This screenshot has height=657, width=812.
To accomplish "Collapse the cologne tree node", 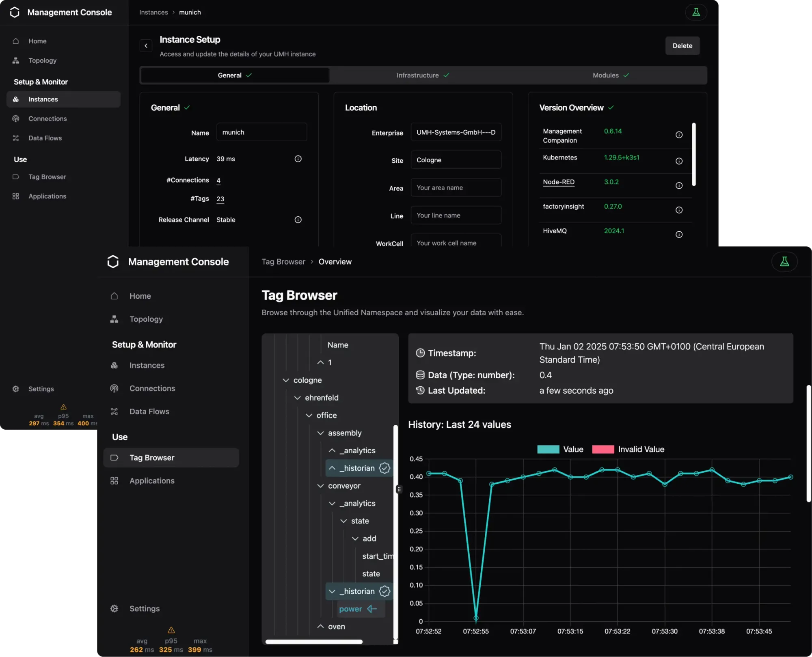I will 286,380.
